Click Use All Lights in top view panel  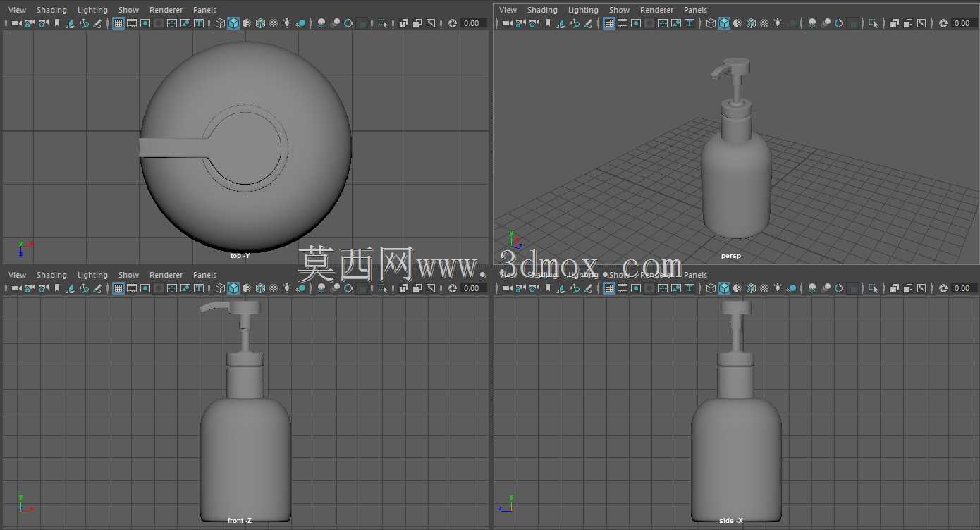(x=287, y=23)
